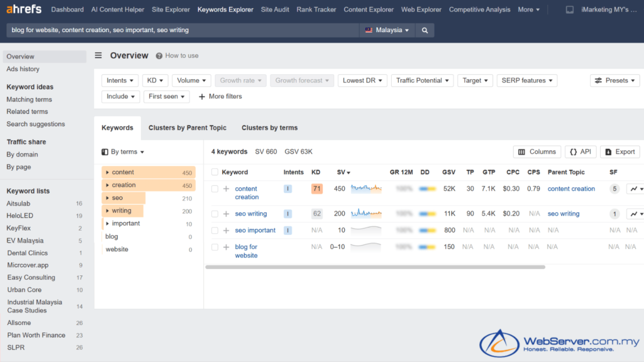Open EV Malaysia keyword list

pos(25,241)
